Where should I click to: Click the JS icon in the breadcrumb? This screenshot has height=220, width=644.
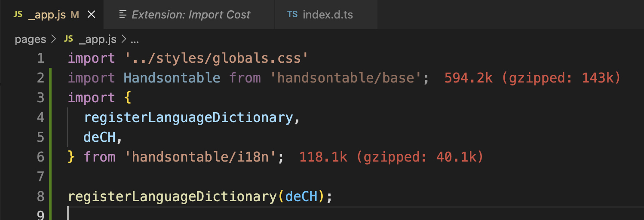[68, 40]
